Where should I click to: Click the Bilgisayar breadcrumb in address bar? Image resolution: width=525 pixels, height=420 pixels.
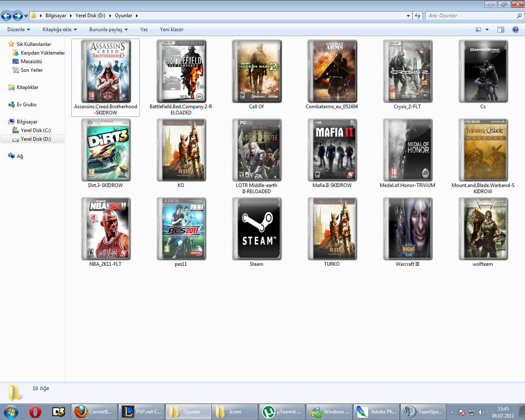[56, 16]
